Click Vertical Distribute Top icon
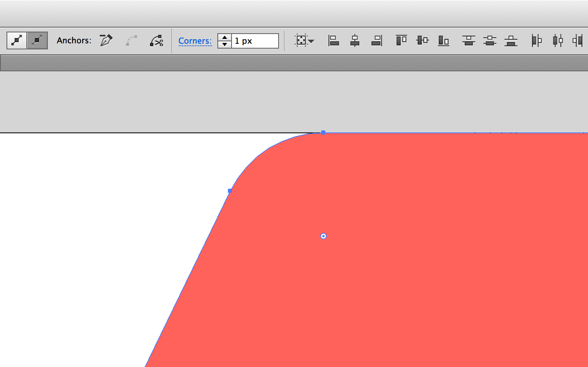This screenshot has height=367, width=588. pyautogui.click(x=468, y=41)
